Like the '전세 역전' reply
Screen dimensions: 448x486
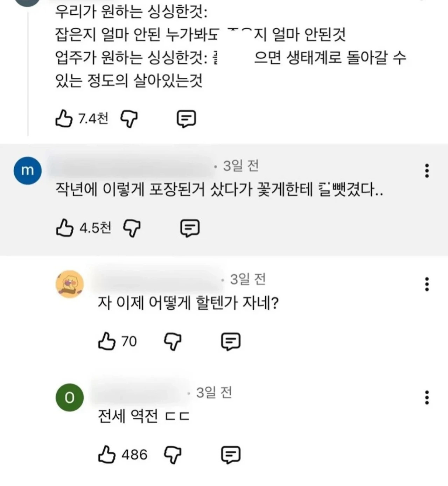tap(107, 455)
